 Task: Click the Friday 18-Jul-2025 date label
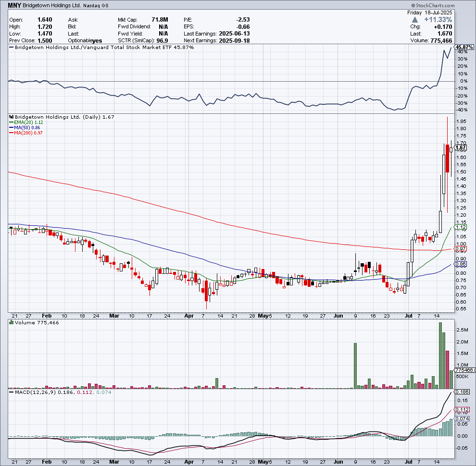(429, 12)
